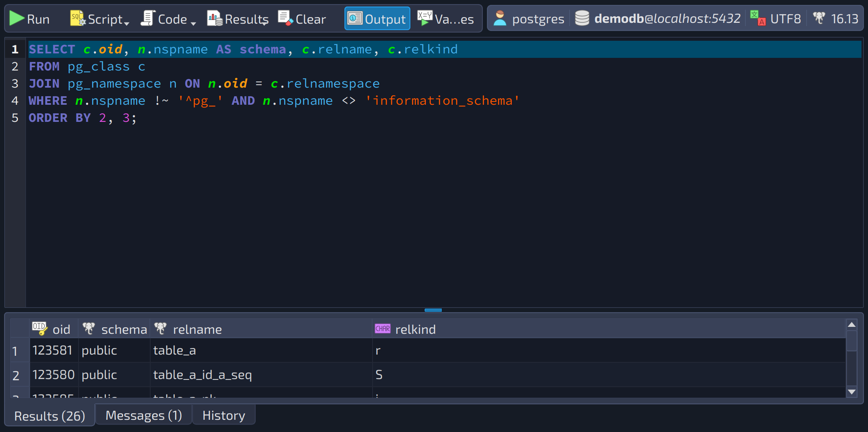Image resolution: width=868 pixels, height=432 pixels.
Task: Open the Messages (1) tab
Action: tap(144, 415)
